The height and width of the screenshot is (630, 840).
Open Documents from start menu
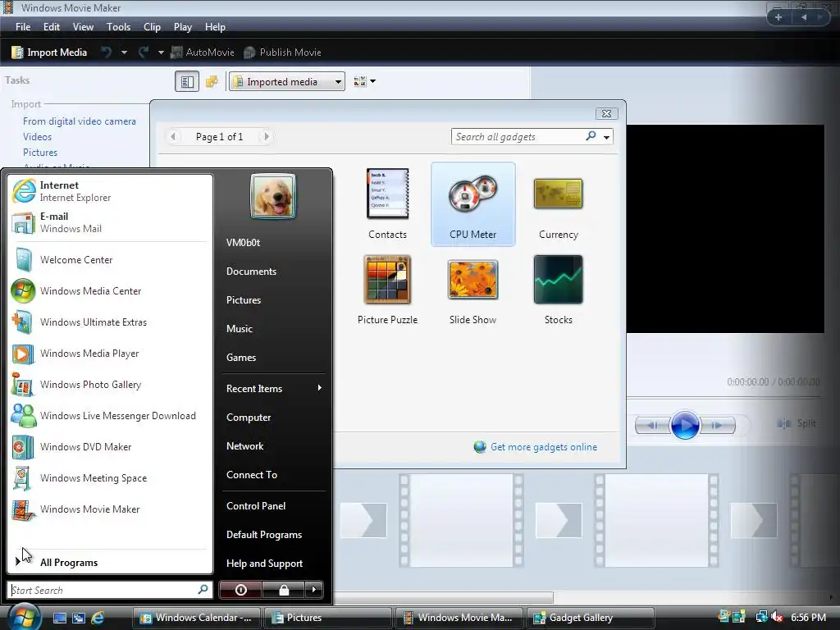coord(251,271)
